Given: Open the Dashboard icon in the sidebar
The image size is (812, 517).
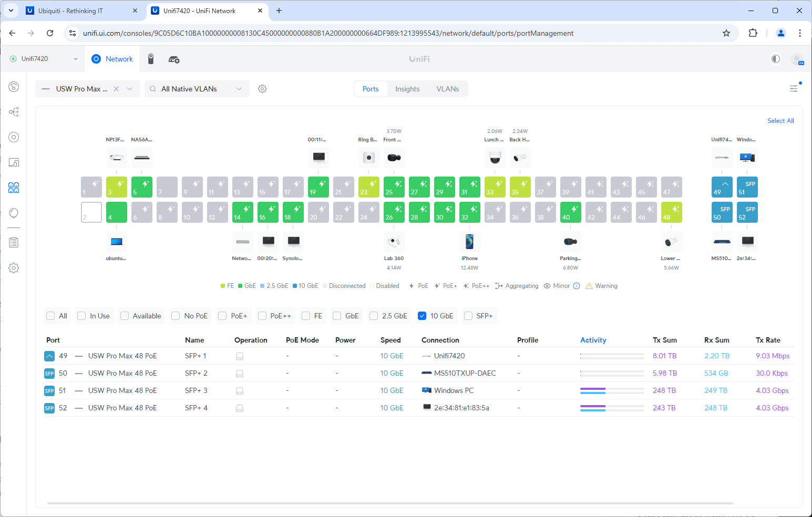Looking at the screenshot, I should pos(14,87).
